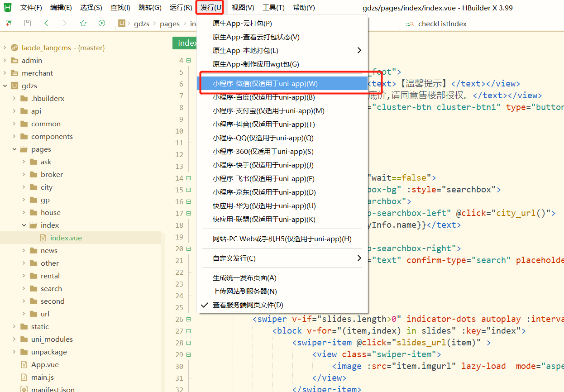Image resolution: width=564 pixels, height=392 pixels.
Task: Open the 帮助(Y) menu
Action: pos(304,8)
